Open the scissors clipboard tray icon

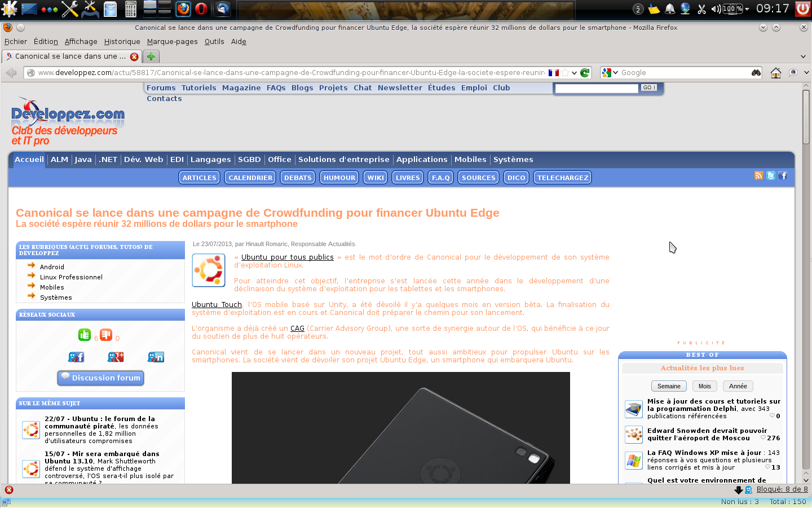[x=701, y=9]
